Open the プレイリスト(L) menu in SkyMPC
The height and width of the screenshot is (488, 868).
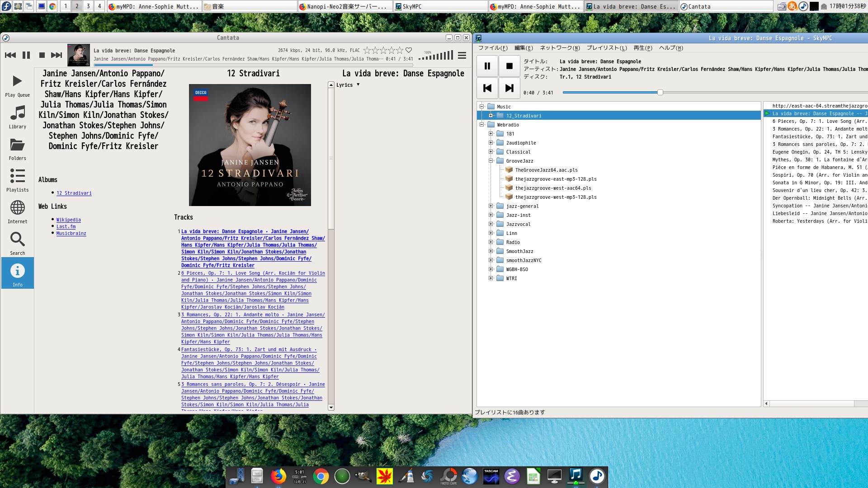coord(606,48)
